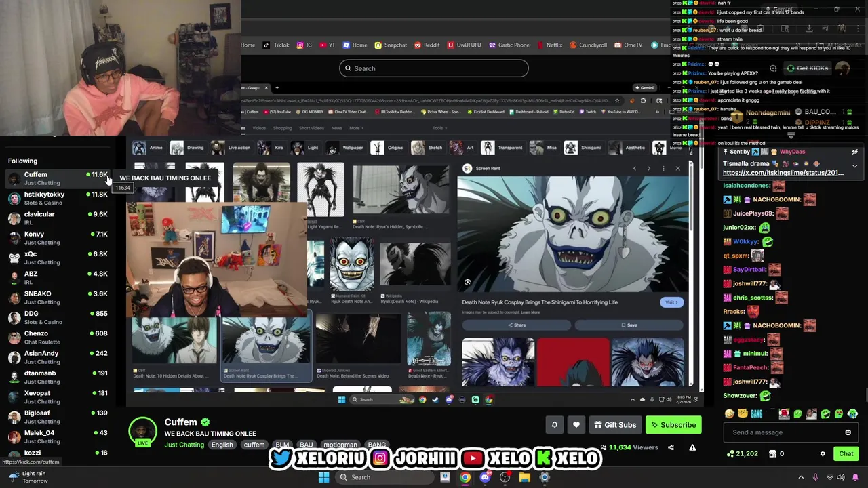
Task: Report stream using warning triangle icon
Action: [x=692, y=447]
